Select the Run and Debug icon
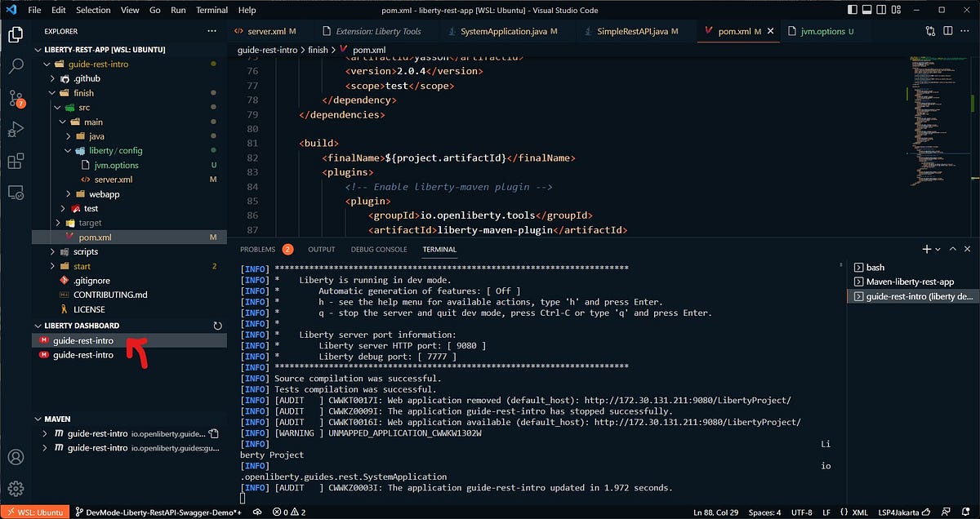The height and width of the screenshot is (519, 980). pyautogui.click(x=16, y=131)
